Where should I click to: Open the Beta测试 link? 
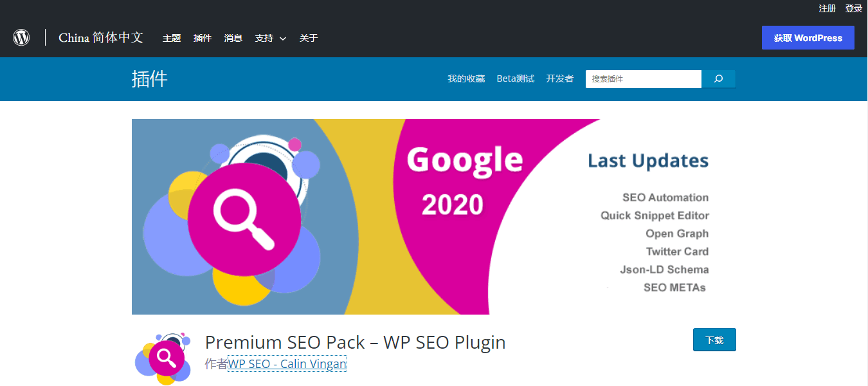point(515,78)
